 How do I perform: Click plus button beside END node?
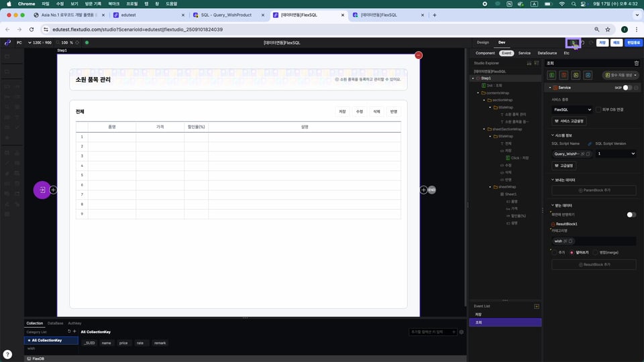coord(423,190)
